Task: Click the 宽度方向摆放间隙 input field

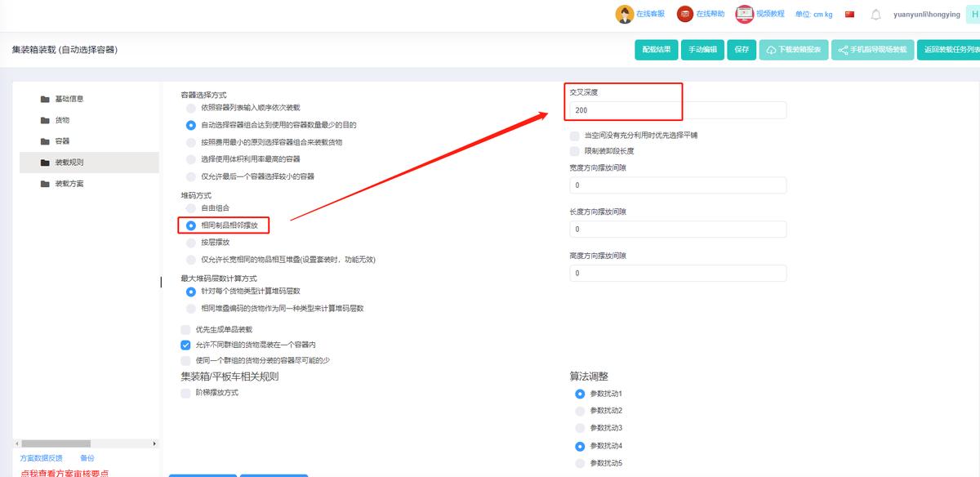Action: tap(678, 185)
